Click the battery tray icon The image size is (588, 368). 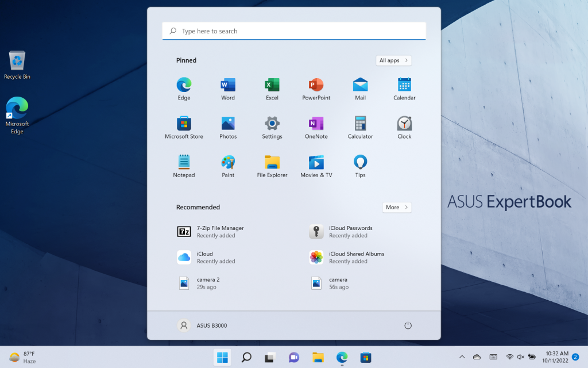[532, 357]
